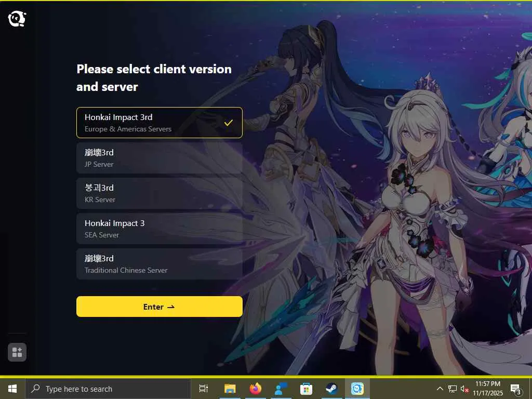Open the Windows Start menu
This screenshot has height=399, width=532.
[x=12, y=389]
